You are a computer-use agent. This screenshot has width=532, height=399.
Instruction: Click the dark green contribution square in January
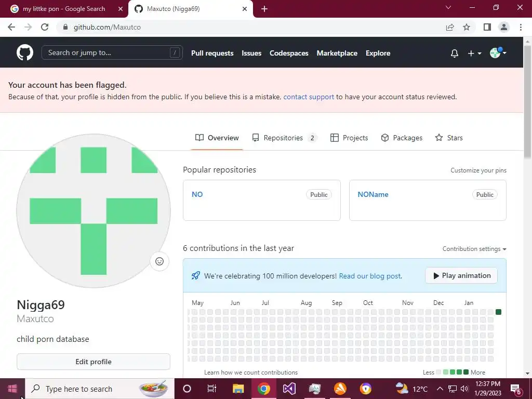coord(498,312)
